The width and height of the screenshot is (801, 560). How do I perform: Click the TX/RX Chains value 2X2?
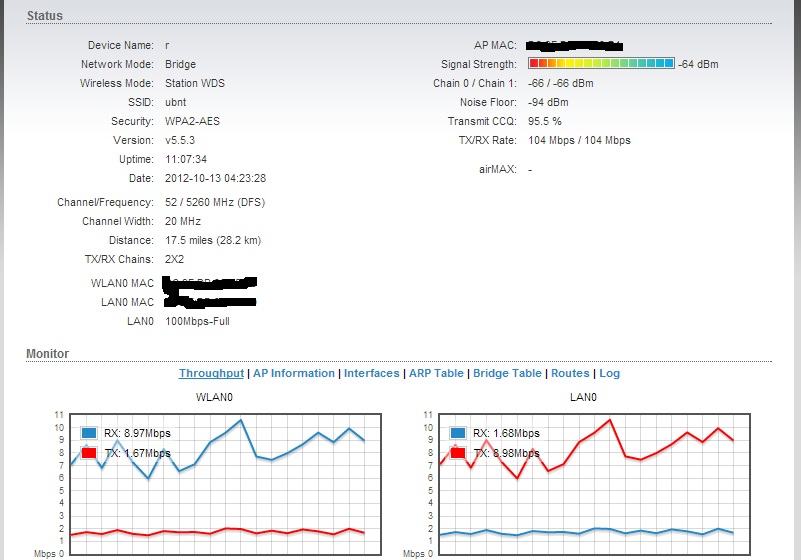coord(174,259)
